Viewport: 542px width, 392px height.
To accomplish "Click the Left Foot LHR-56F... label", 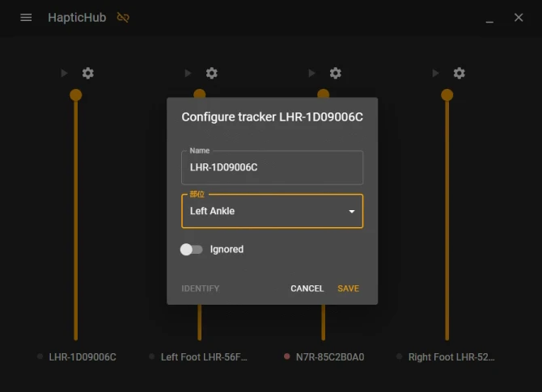I will (204, 356).
